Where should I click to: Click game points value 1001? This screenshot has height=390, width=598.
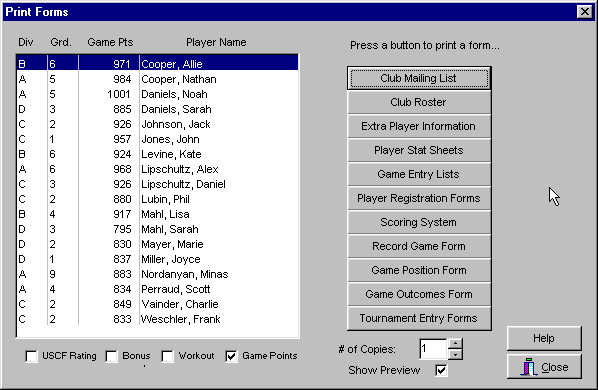tap(119, 94)
